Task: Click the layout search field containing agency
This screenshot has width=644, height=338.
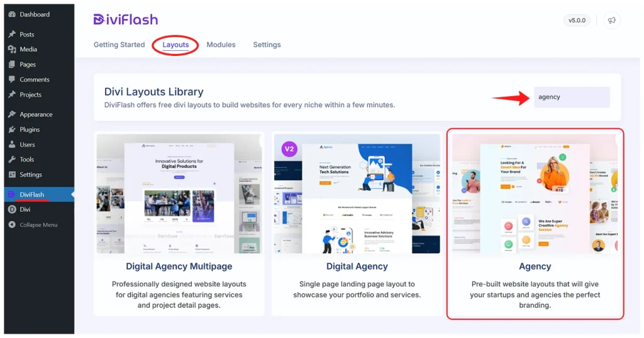Action: (x=571, y=97)
